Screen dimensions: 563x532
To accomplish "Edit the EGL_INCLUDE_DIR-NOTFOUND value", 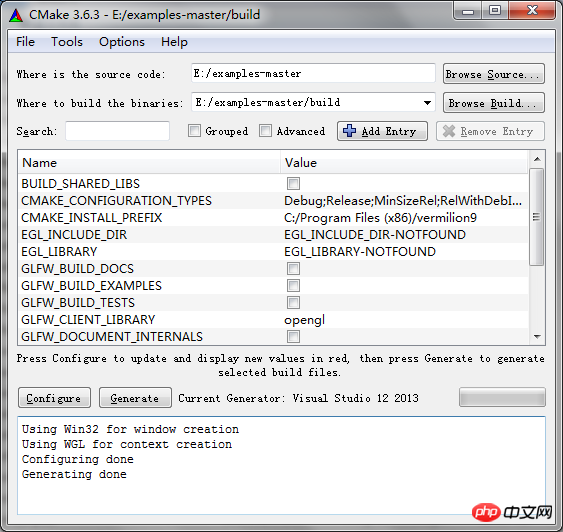I will click(x=375, y=235).
